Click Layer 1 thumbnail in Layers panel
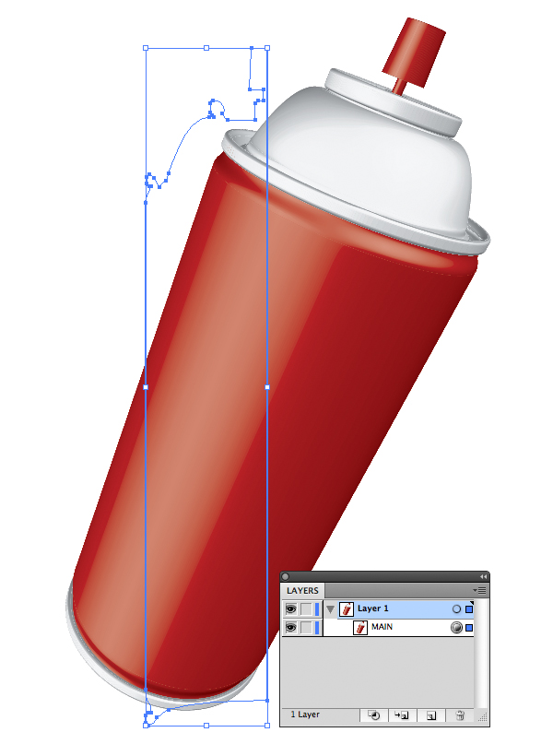Screen dimensions: 553x756 pyautogui.click(x=347, y=609)
